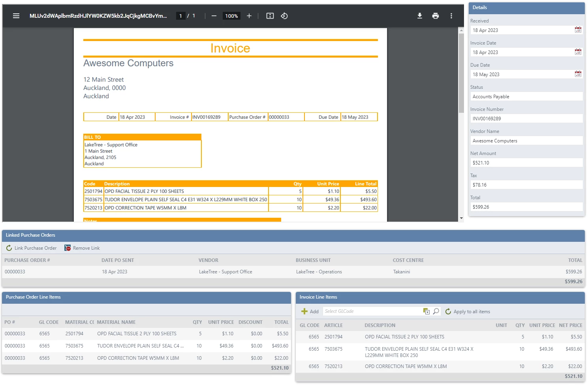Image resolution: width=588 pixels, height=385 pixels.
Task: Click the fit to page icon
Action: (x=270, y=16)
